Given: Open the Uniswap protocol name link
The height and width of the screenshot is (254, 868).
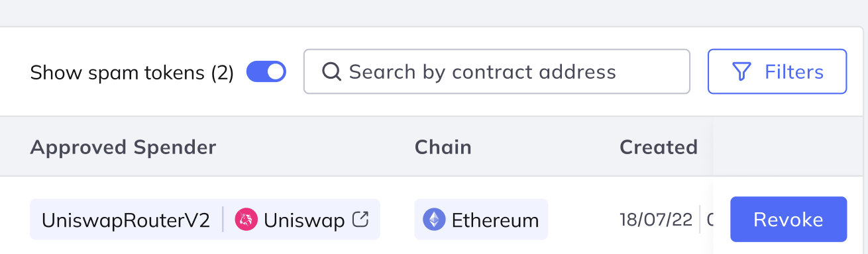Looking at the screenshot, I should (x=304, y=220).
